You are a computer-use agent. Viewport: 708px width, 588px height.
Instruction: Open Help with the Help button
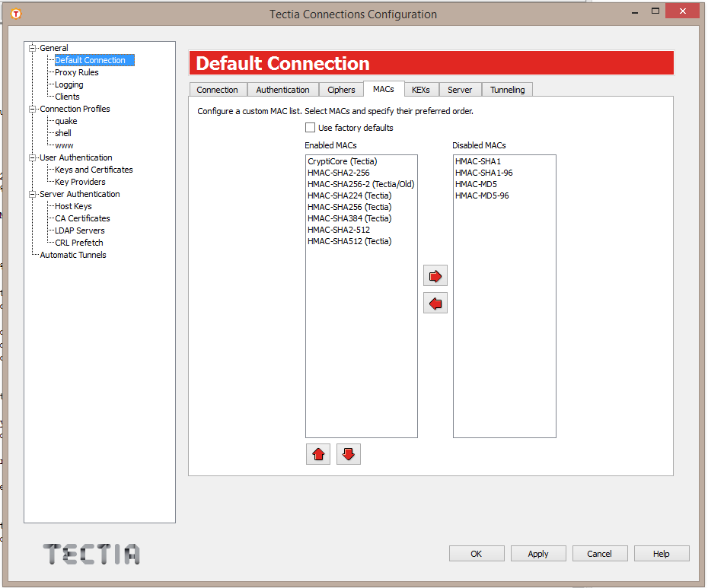(x=662, y=554)
